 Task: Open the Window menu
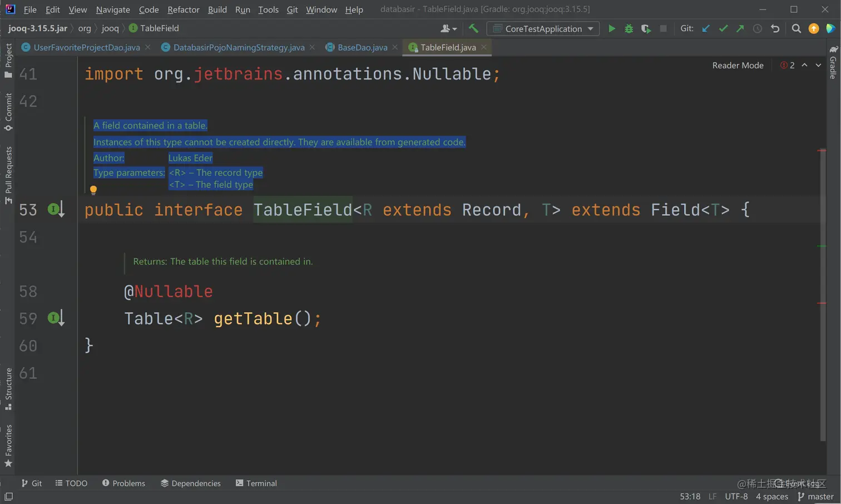pos(321,9)
